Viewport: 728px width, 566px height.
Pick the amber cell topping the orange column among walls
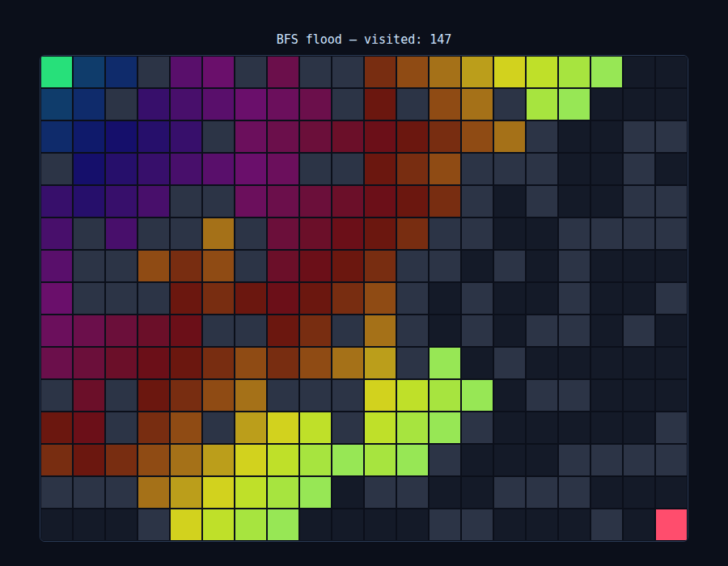tap(218, 234)
